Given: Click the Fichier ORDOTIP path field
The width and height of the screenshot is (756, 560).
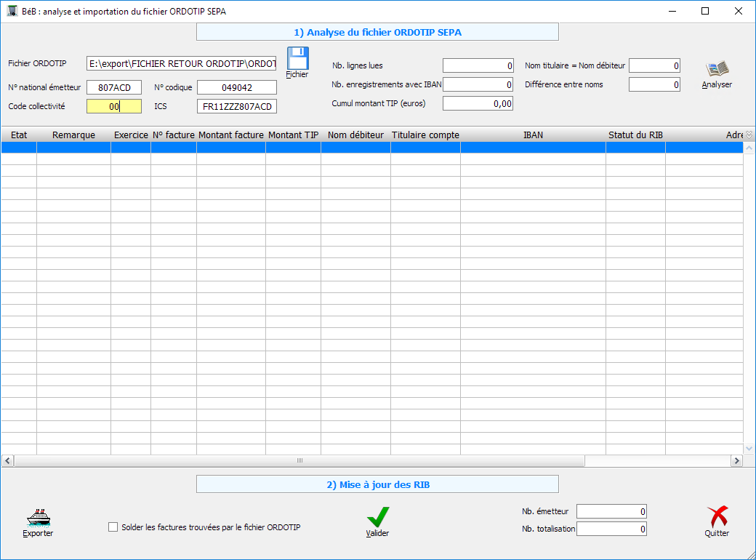Looking at the screenshot, I should [x=181, y=64].
